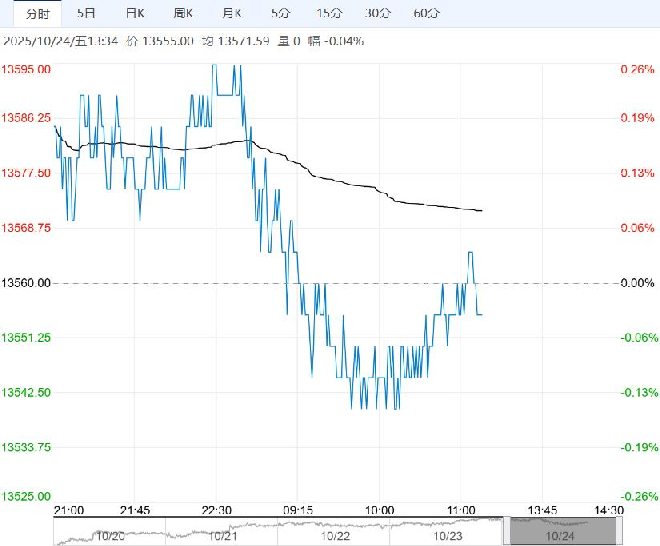Open the 15分 interval tab
This screenshot has height=546, width=660.
point(328,13)
